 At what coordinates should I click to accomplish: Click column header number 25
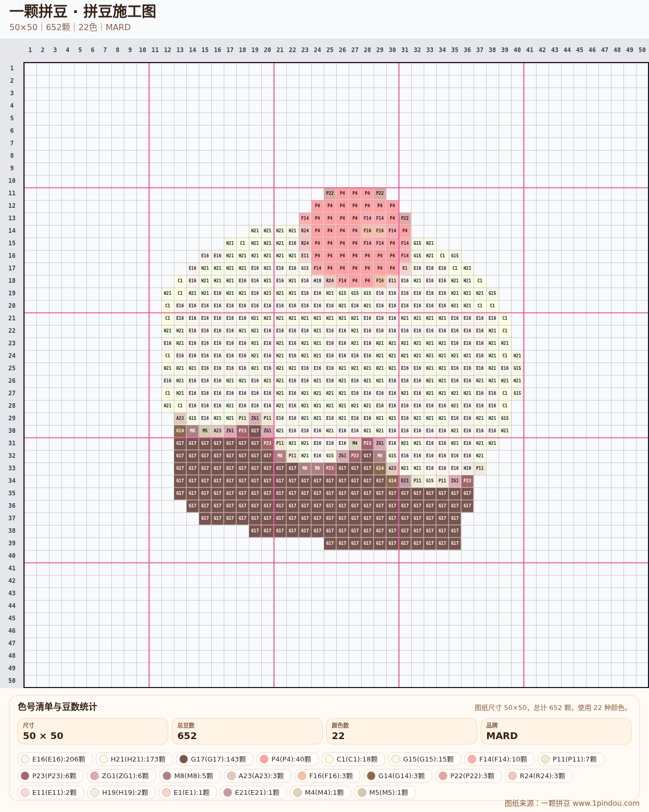(x=330, y=50)
